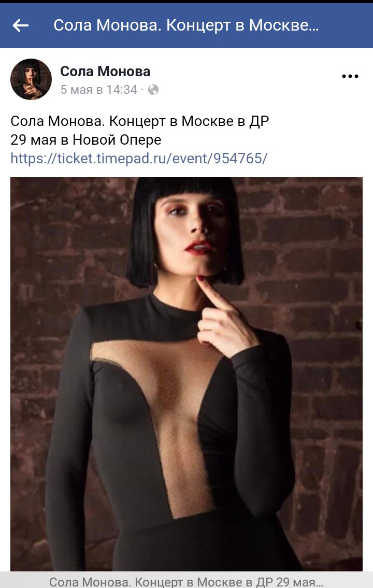Show more actions via the ellipsis button
373x588 pixels.
(x=350, y=77)
